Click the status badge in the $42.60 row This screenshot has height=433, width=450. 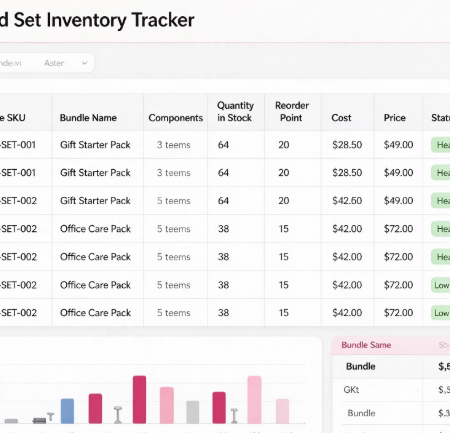(x=441, y=201)
